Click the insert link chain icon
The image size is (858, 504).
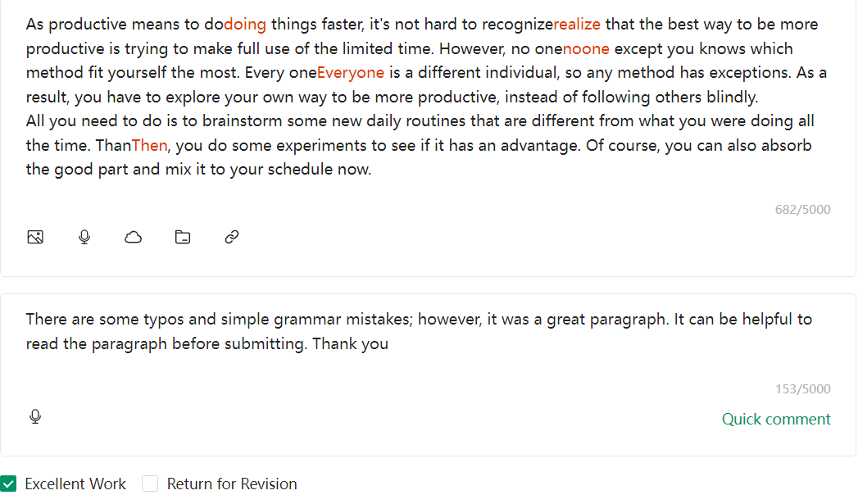[x=232, y=238]
